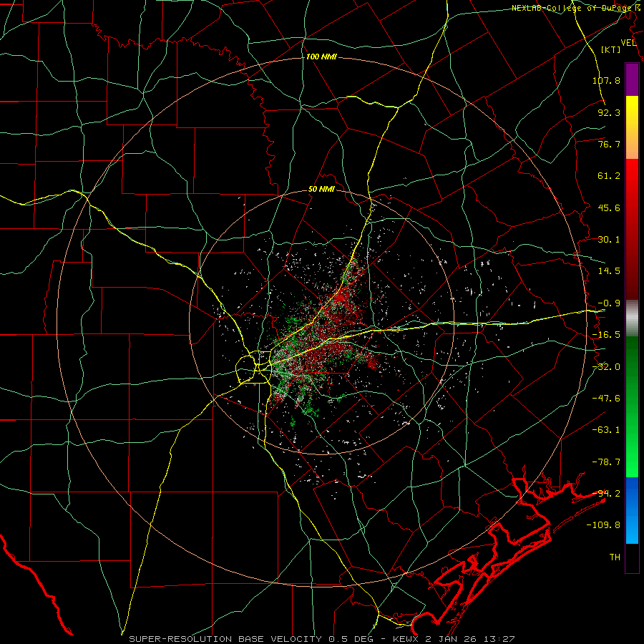
Task: Click the -47.6 velocity scale value
Action: coord(606,399)
